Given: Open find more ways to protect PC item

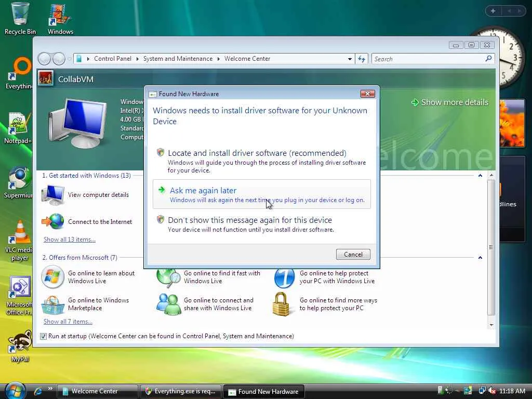Looking at the screenshot, I should (x=326, y=304).
